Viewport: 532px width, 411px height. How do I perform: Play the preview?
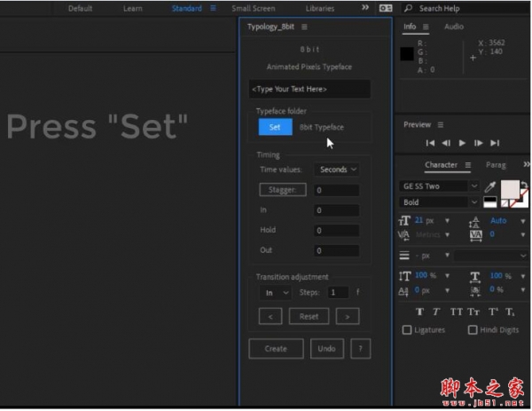pos(462,143)
